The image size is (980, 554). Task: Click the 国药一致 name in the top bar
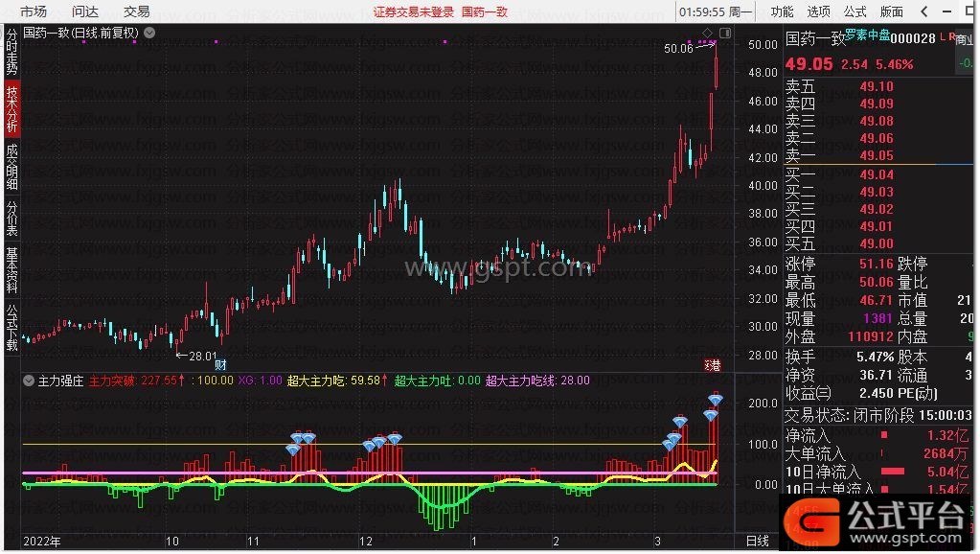point(485,12)
